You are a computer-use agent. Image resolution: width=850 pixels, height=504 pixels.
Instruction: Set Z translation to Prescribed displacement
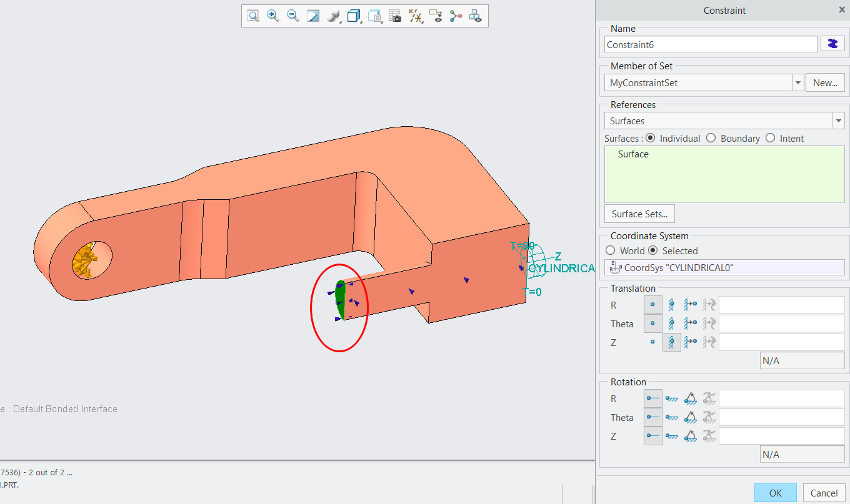(691, 342)
